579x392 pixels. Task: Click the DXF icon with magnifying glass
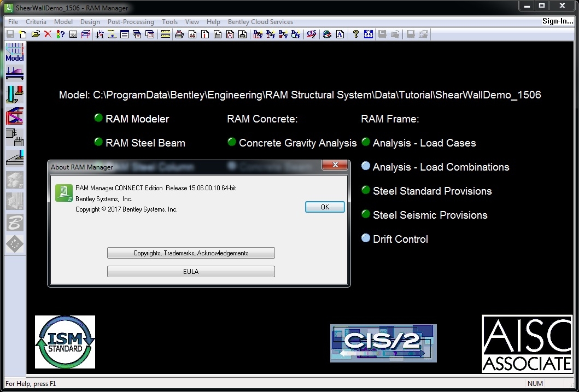296,34
